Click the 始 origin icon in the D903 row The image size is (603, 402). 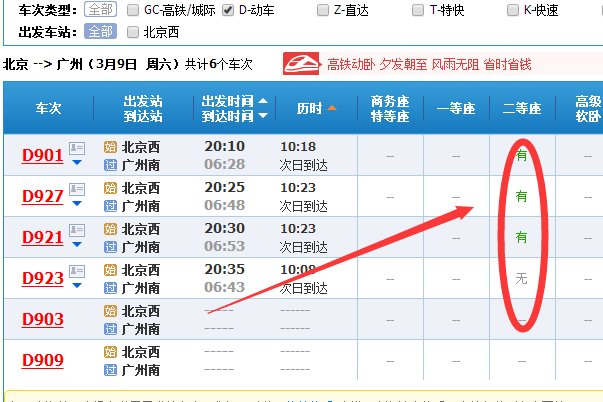point(110,311)
